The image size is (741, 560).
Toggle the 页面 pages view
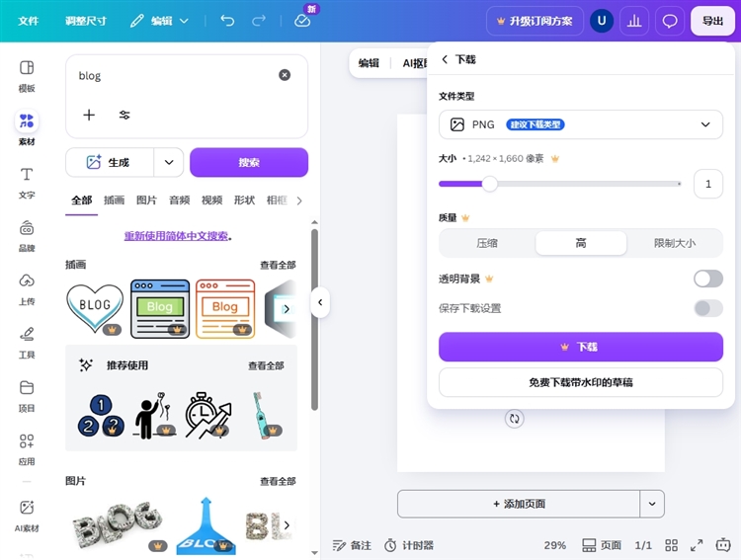pos(602,545)
